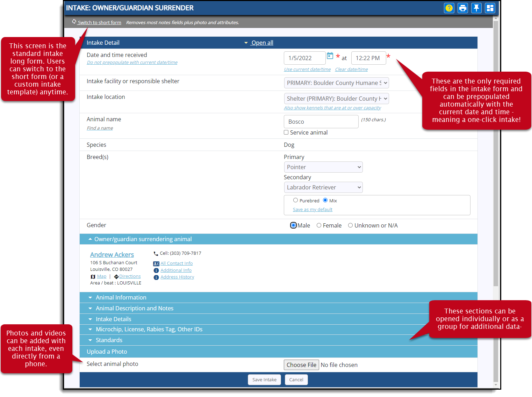Select Unknown or N/A gender option
The width and height of the screenshot is (532, 397).
point(351,225)
